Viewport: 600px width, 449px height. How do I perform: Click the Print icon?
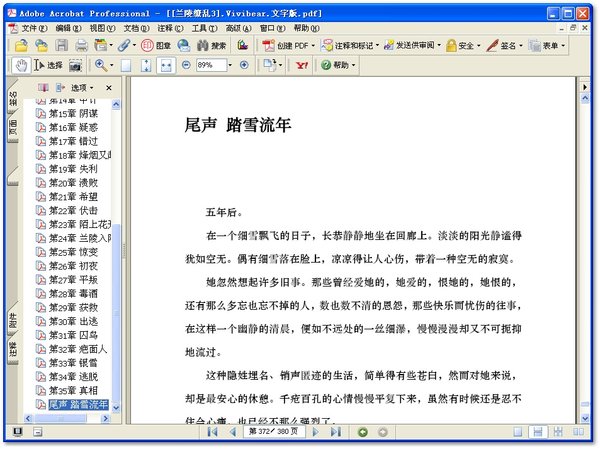coord(81,46)
